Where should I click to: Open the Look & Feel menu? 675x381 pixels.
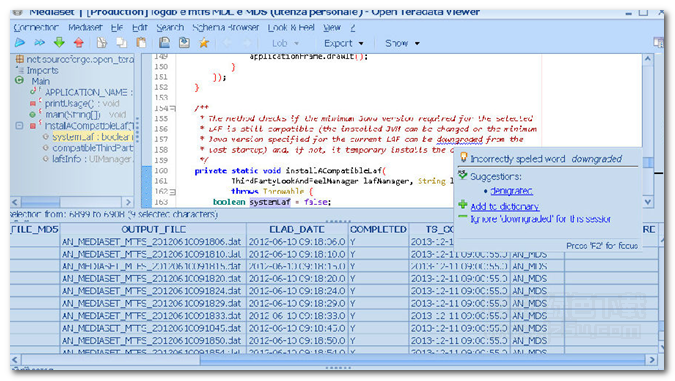coord(291,28)
